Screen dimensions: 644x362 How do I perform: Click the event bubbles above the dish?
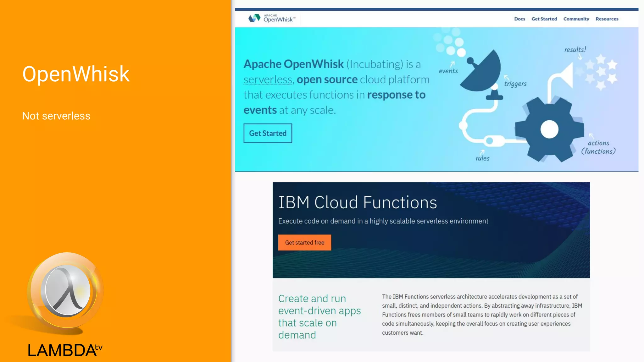(449, 42)
